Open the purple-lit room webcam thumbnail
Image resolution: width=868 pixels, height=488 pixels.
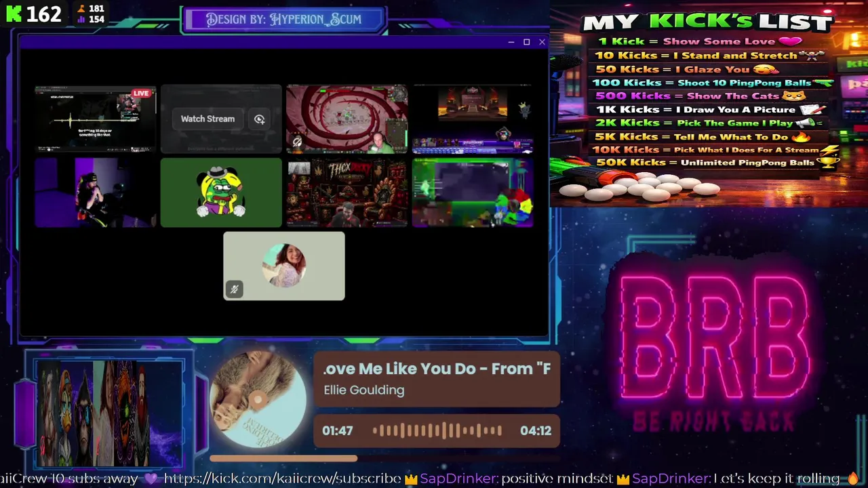coord(95,192)
